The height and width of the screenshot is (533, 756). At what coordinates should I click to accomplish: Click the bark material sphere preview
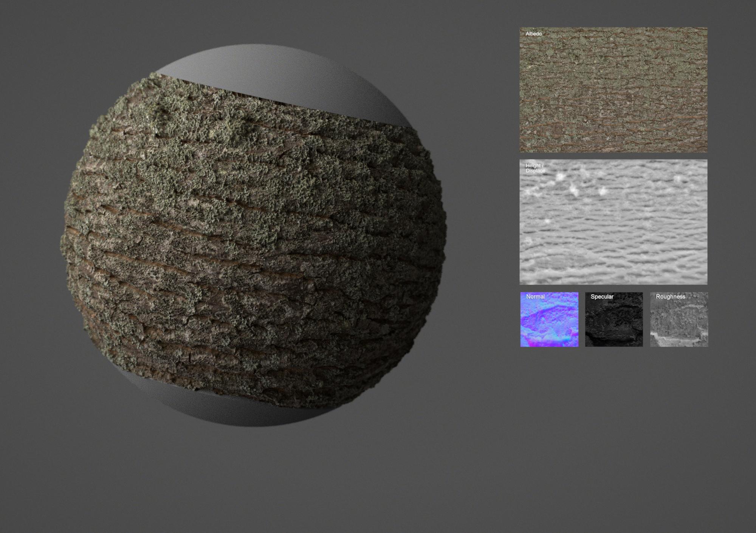(x=253, y=236)
